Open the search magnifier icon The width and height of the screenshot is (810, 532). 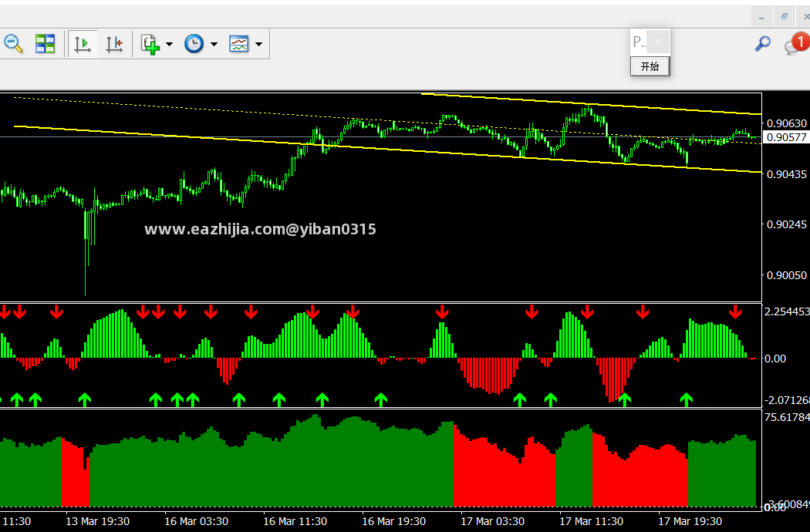(762, 44)
